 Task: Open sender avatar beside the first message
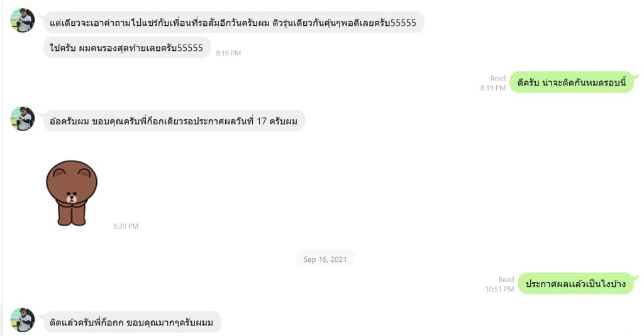point(23,20)
